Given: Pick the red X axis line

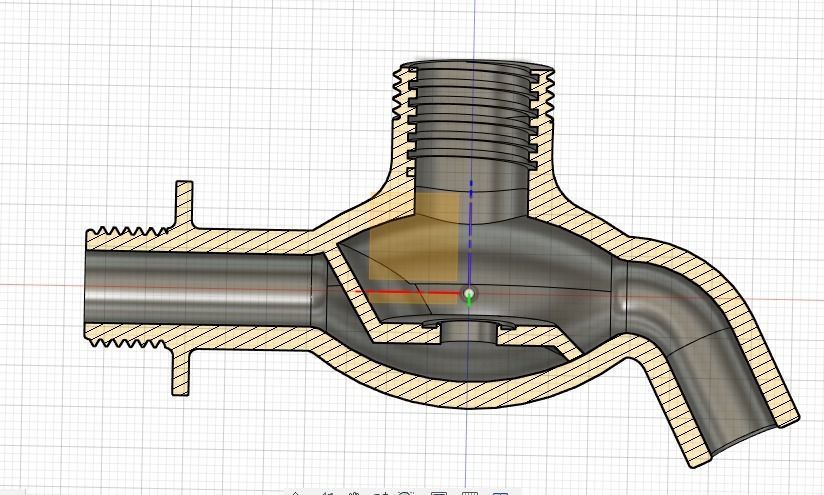Looking at the screenshot, I should (x=408, y=292).
